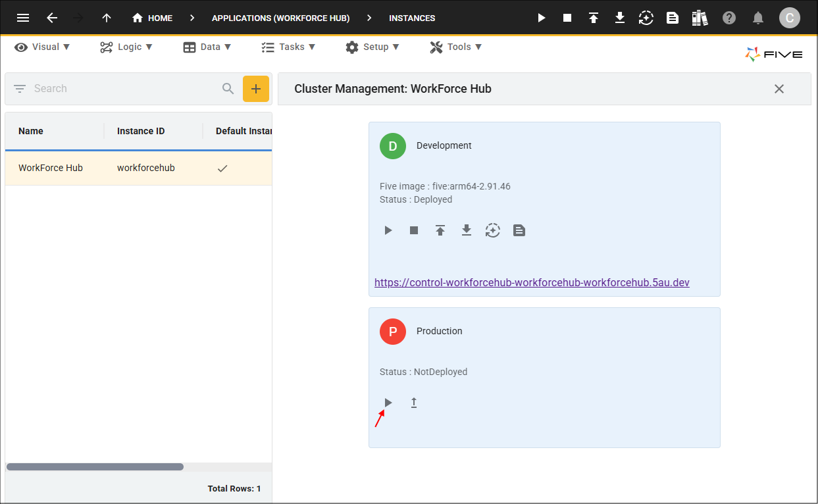
Task: Deploy Production with its play icon
Action: pyautogui.click(x=388, y=403)
